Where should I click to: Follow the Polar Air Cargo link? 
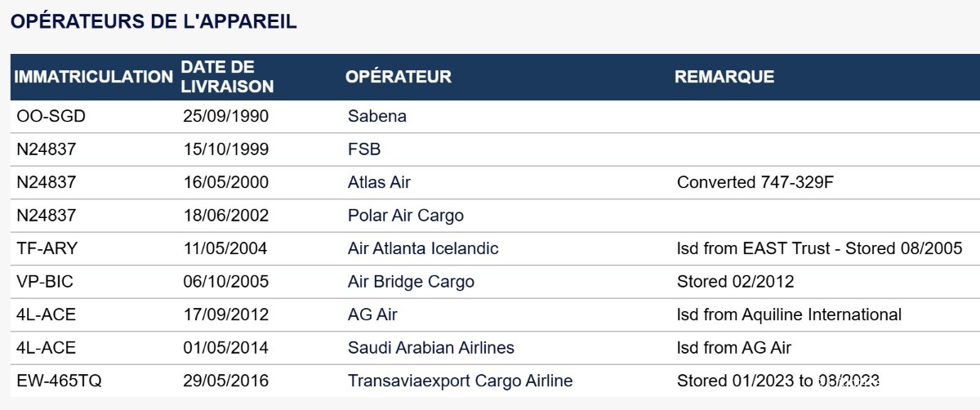click(x=405, y=216)
